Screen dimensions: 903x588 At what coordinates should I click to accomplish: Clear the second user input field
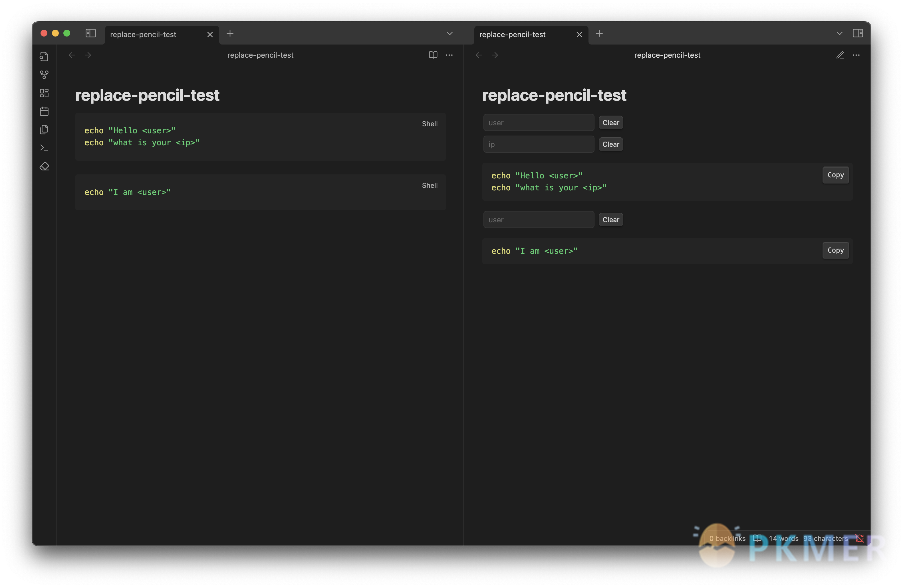pyautogui.click(x=611, y=220)
